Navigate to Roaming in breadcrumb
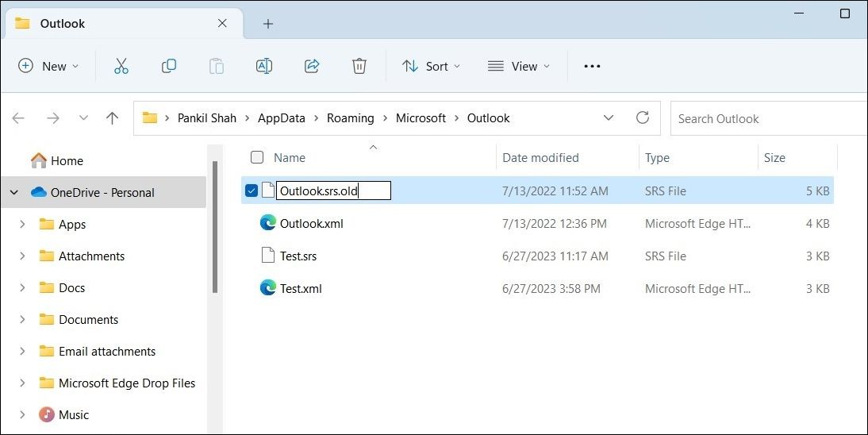Viewport: 868px width, 435px height. 351,118
